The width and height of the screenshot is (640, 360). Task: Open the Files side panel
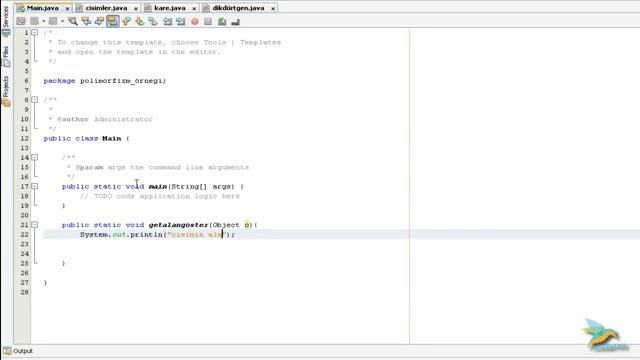point(6,56)
